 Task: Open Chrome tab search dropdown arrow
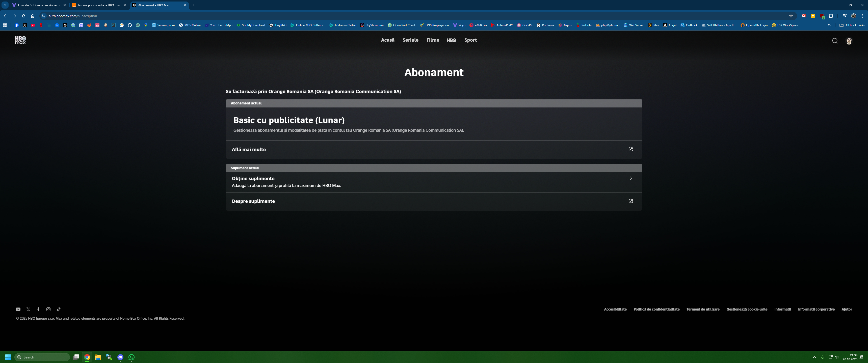pyautogui.click(x=5, y=5)
